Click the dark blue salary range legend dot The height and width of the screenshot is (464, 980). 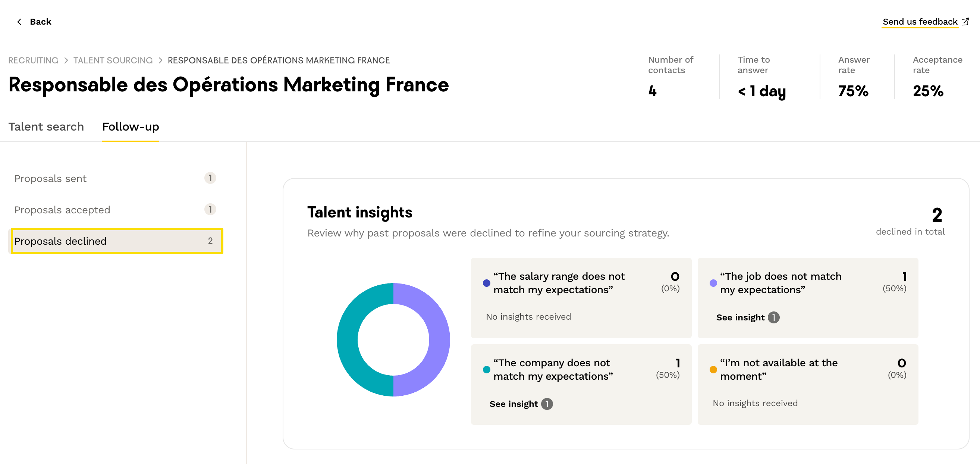(486, 283)
